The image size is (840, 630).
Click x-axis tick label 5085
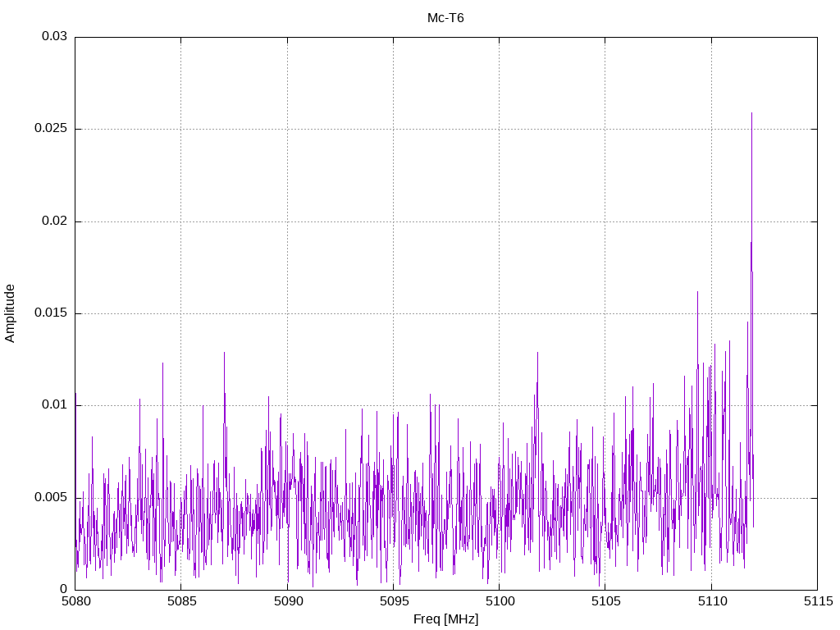click(181, 601)
